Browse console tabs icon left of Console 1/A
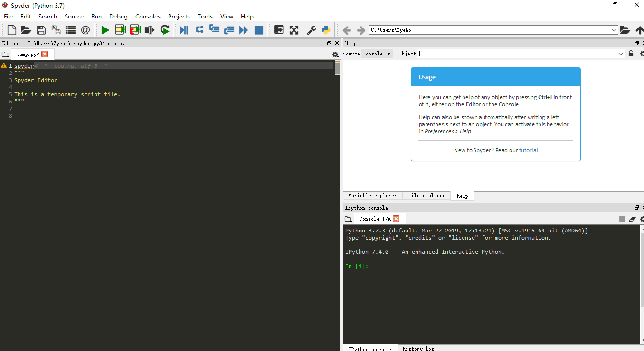The width and height of the screenshot is (644, 351). [348, 219]
